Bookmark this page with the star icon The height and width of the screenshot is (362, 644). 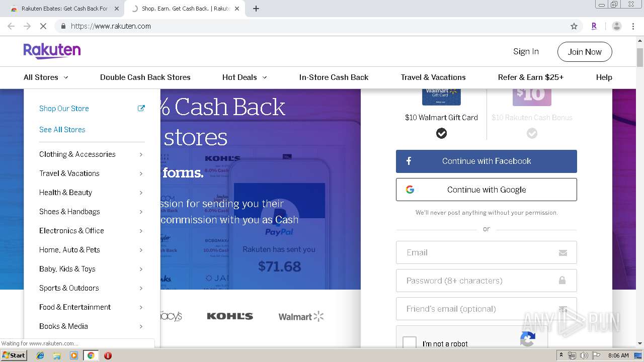click(574, 26)
